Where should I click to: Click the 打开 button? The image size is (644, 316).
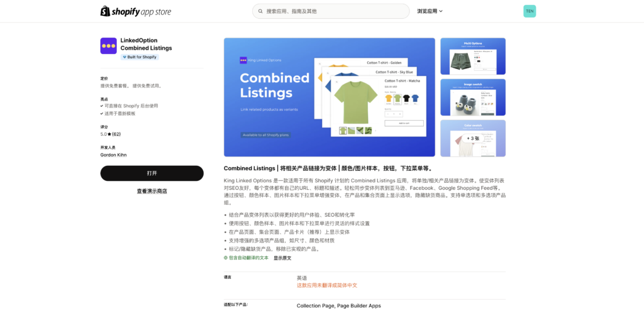coord(152,173)
